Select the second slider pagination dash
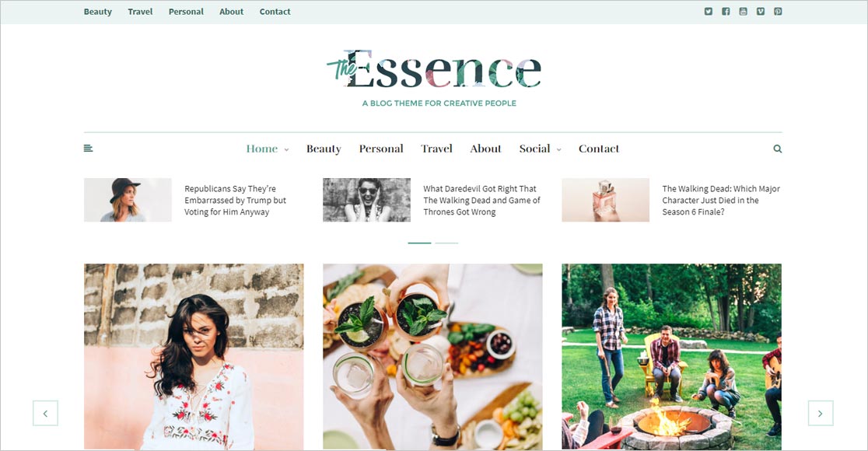 (x=446, y=243)
